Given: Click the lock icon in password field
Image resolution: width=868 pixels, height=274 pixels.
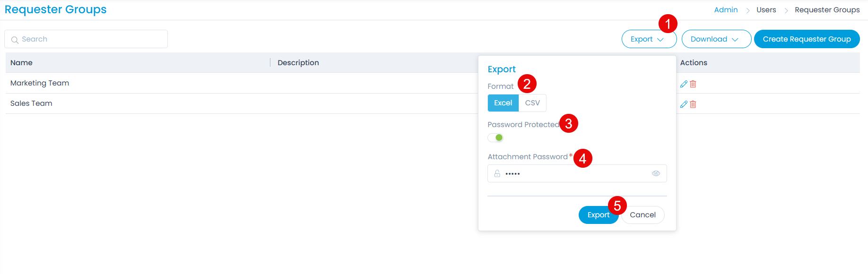Looking at the screenshot, I should [497, 174].
